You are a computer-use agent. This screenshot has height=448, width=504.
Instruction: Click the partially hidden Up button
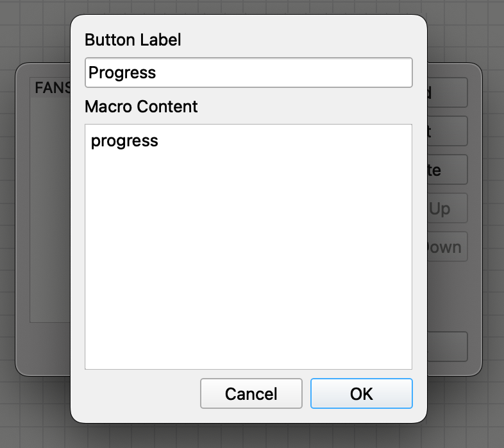[x=448, y=209]
